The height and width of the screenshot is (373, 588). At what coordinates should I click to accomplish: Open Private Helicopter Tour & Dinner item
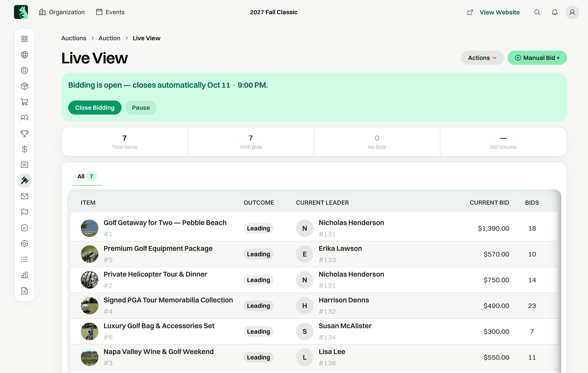click(155, 274)
